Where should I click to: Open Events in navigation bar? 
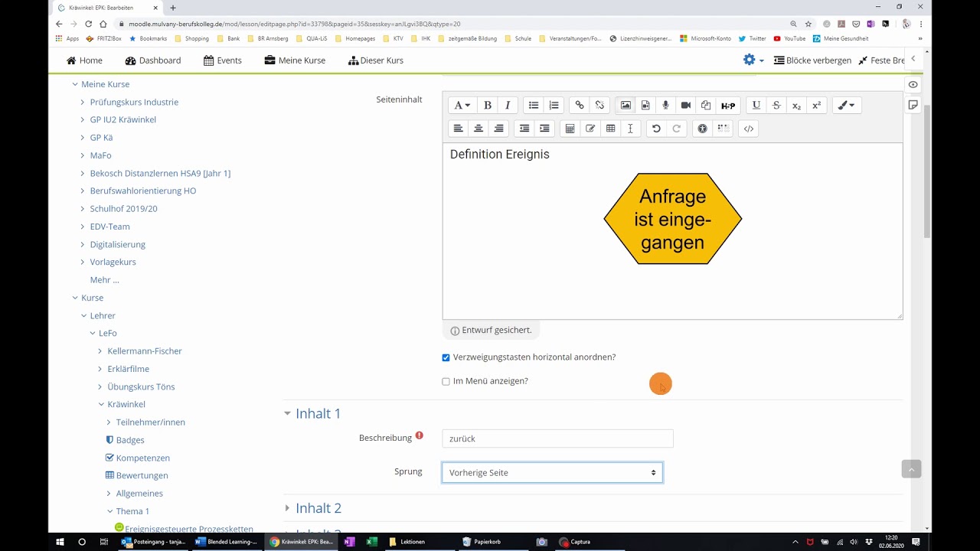click(x=222, y=60)
